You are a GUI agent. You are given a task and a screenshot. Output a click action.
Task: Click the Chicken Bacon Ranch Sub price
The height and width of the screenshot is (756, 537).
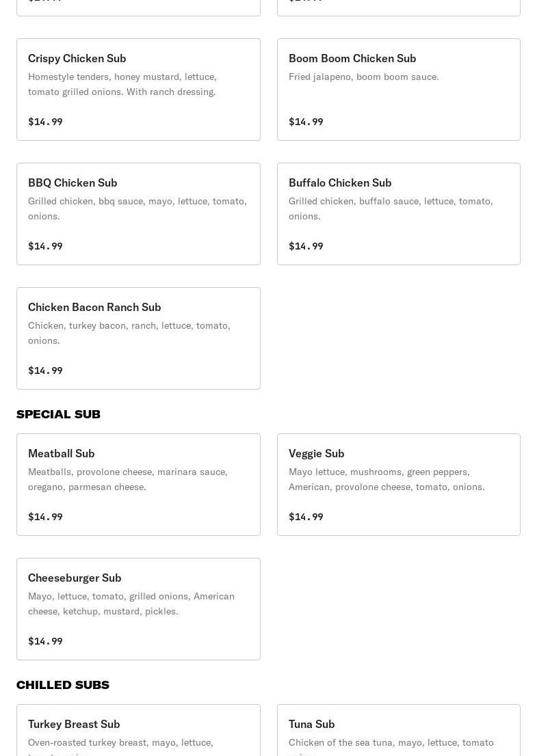pos(45,370)
